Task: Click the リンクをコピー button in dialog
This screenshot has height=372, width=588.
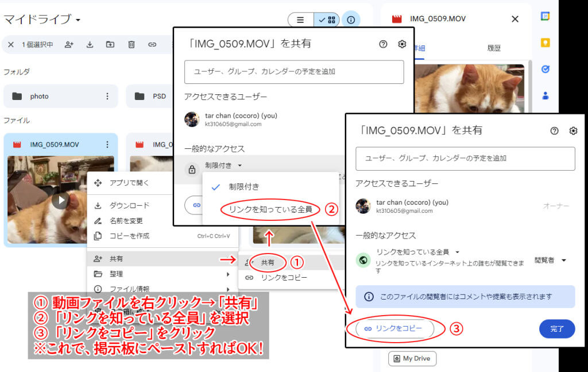Action: coord(395,328)
